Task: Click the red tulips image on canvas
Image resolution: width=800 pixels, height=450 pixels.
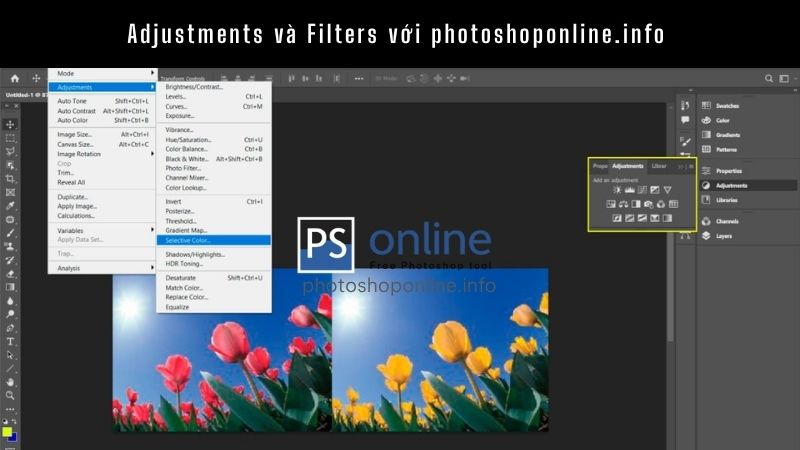Action: [x=222, y=351]
